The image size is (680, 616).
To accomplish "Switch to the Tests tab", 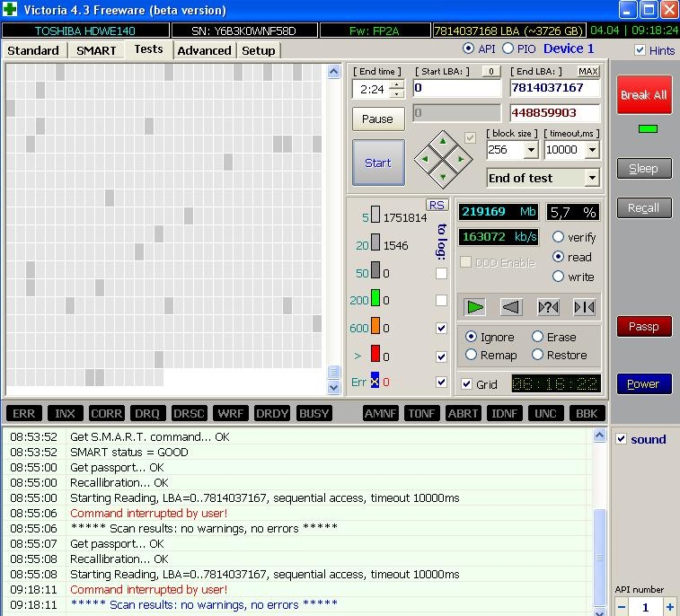I will point(149,49).
